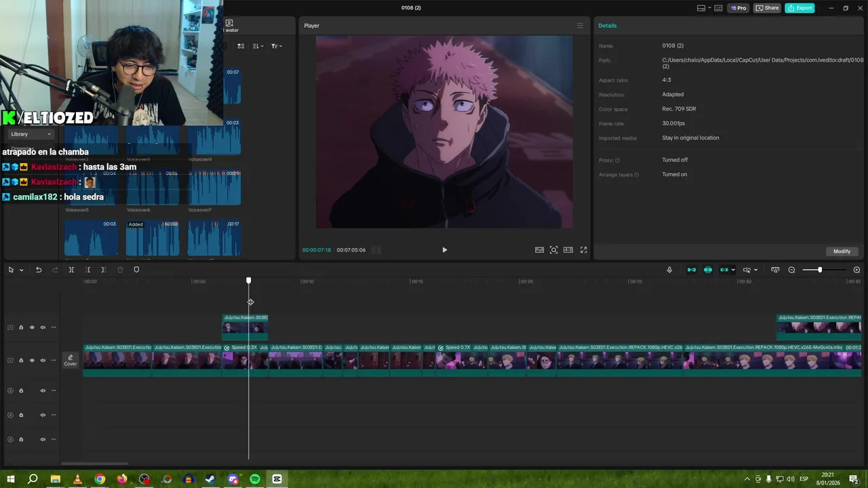This screenshot has width=868, height=488.
Task: Open Spotify from the taskbar
Action: coord(255,479)
